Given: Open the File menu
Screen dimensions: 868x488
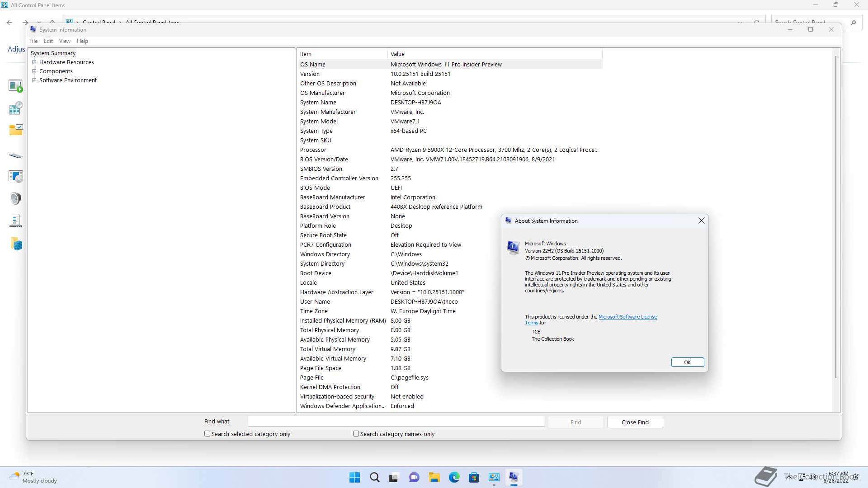Looking at the screenshot, I should tap(33, 41).
